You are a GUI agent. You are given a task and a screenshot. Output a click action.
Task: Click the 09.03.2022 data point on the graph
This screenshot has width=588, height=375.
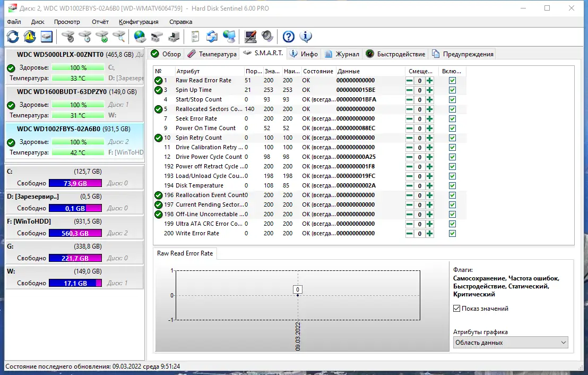pyautogui.click(x=298, y=295)
